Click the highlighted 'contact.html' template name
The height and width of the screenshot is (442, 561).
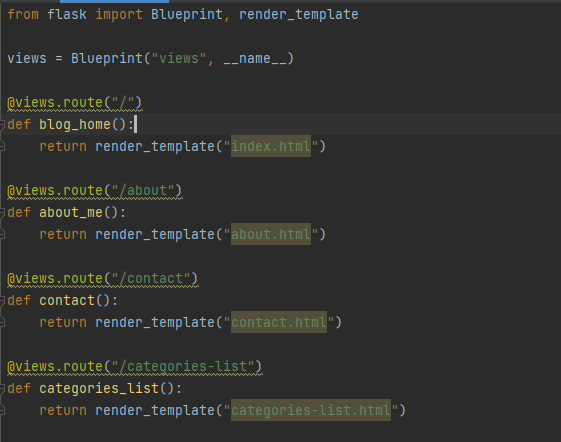click(279, 322)
